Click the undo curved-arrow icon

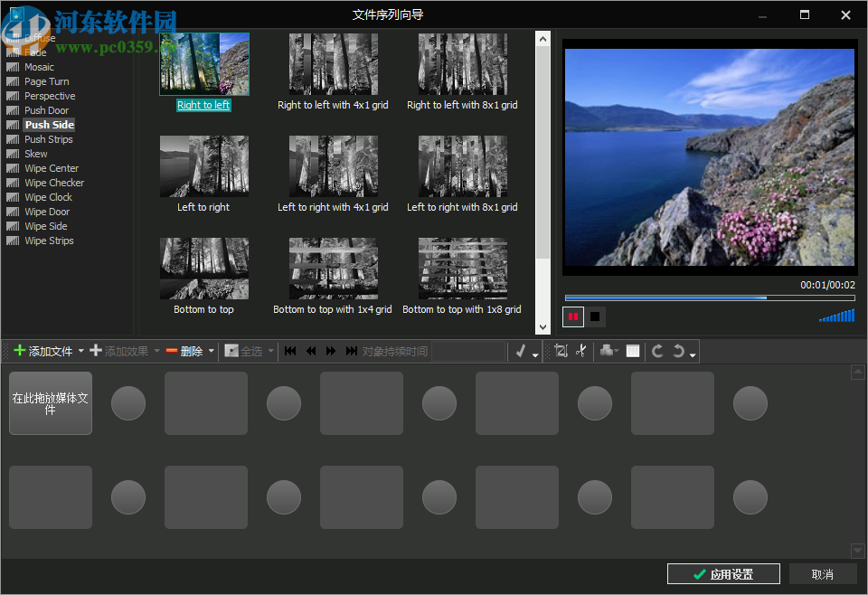(x=680, y=351)
